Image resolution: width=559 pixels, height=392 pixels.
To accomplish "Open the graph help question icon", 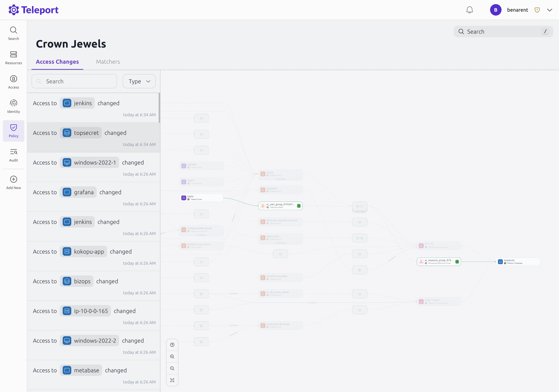I will pos(172,345).
